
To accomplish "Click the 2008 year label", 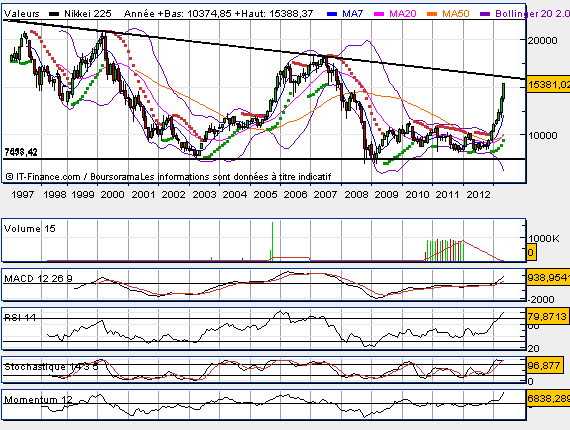I will coord(356,194).
